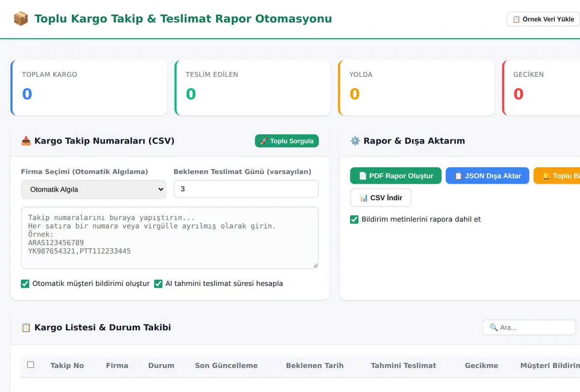This screenshot has width=580, height=392.
Task: Download file with CSV İndir button
Action: 380,198
